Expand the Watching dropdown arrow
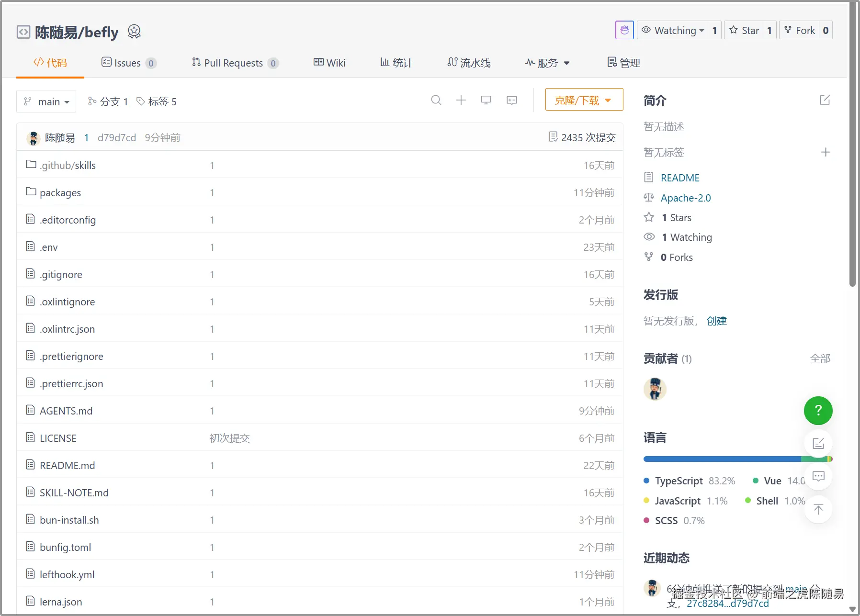The height and width of the screenshot is (616, 860). tap(701, 30)
